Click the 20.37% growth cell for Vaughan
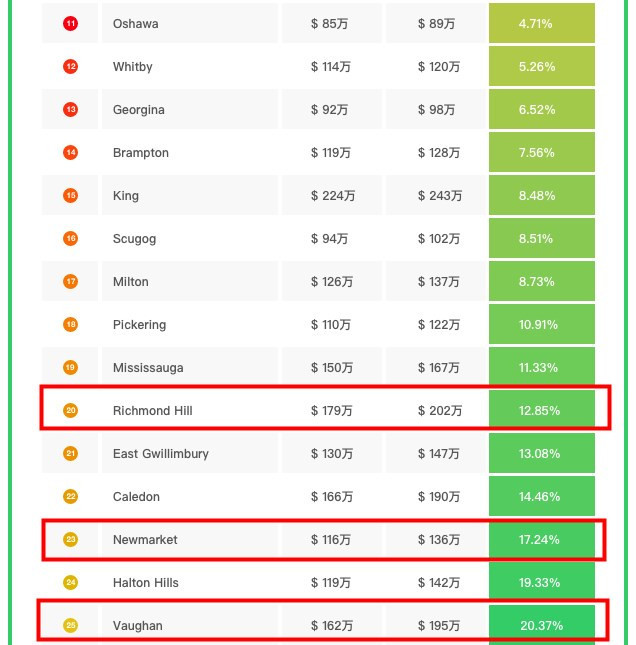The width and height of the screenshot is (636, 645). [x=541, y=625]
